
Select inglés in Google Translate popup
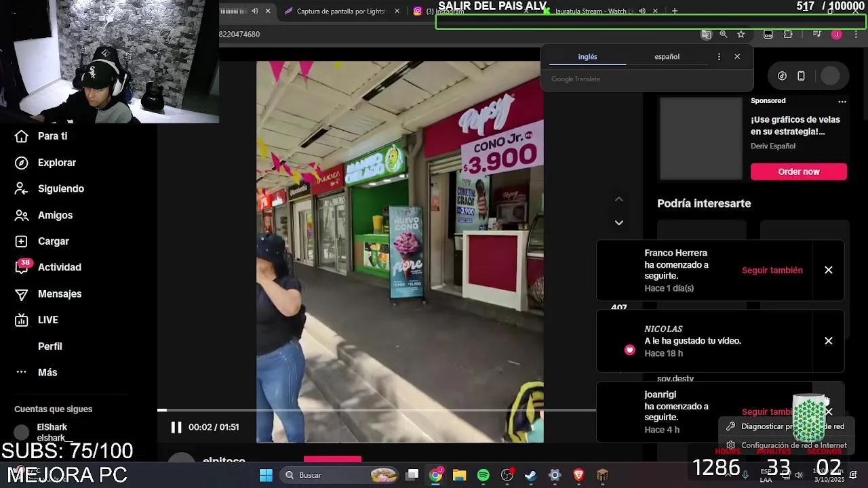click(x=587, y=57)
